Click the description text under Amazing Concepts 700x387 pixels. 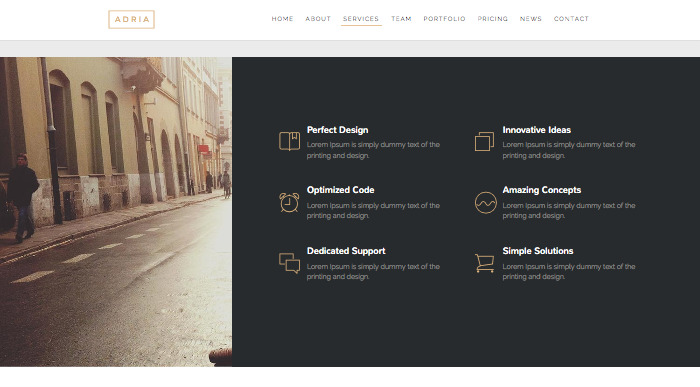click(x=569, y=210)
